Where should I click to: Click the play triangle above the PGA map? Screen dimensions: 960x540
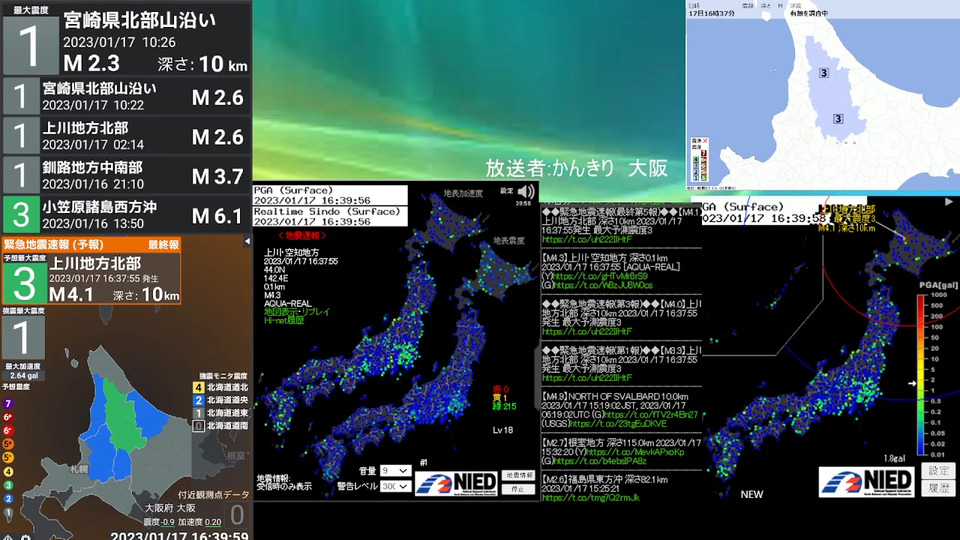948,201
